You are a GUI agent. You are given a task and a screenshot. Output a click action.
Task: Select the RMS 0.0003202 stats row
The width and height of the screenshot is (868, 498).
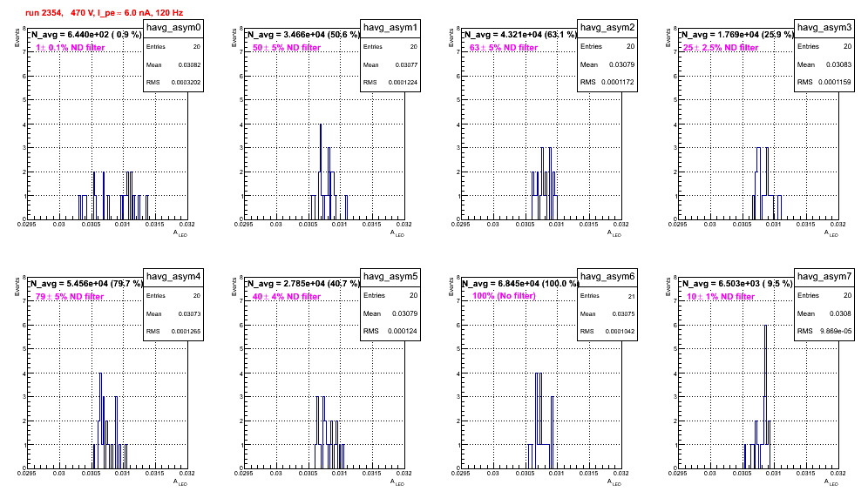tap(173, 83)
